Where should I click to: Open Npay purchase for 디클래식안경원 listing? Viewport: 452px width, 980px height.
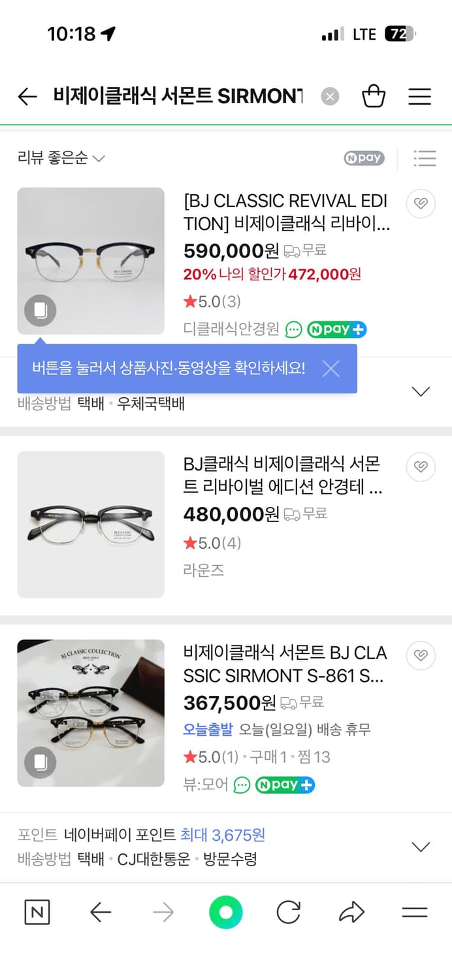coord(337,329)
